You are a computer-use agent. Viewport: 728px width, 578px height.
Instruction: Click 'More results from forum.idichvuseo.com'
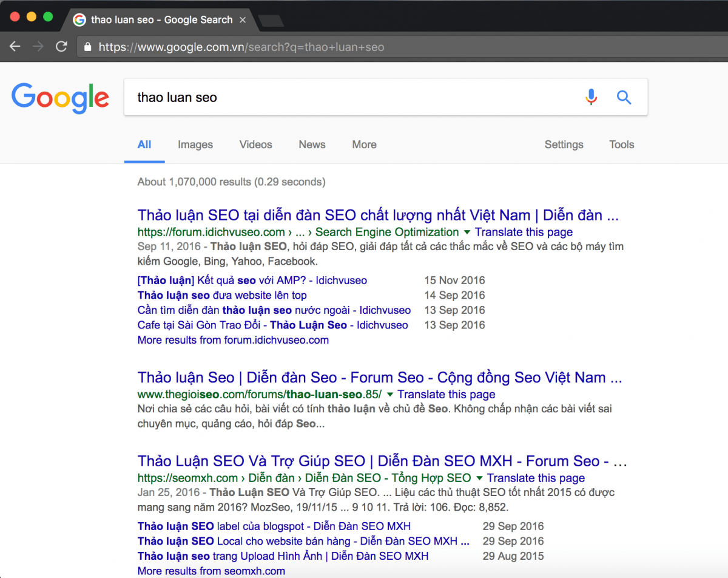[233, 340]
